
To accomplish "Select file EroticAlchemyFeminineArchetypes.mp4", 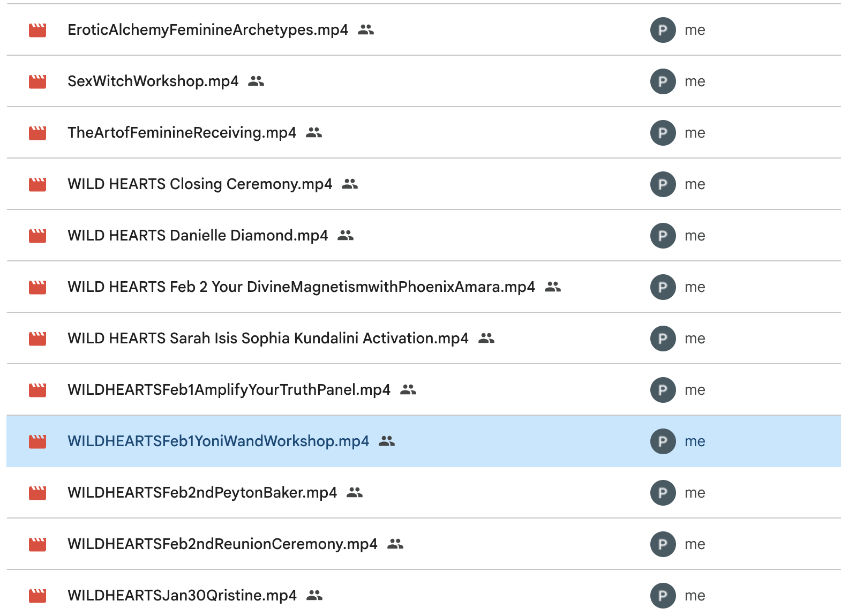I will [x=208, y=30].
